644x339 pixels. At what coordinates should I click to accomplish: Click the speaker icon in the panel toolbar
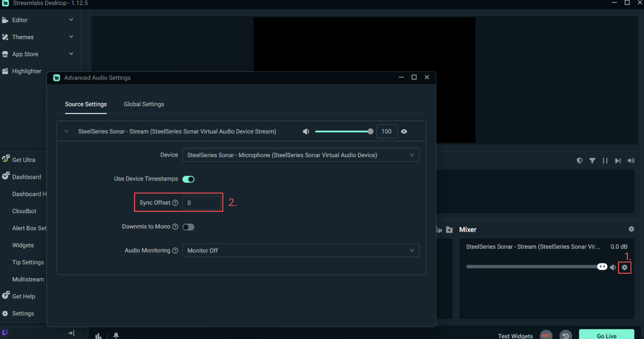[x=631, y=161]
